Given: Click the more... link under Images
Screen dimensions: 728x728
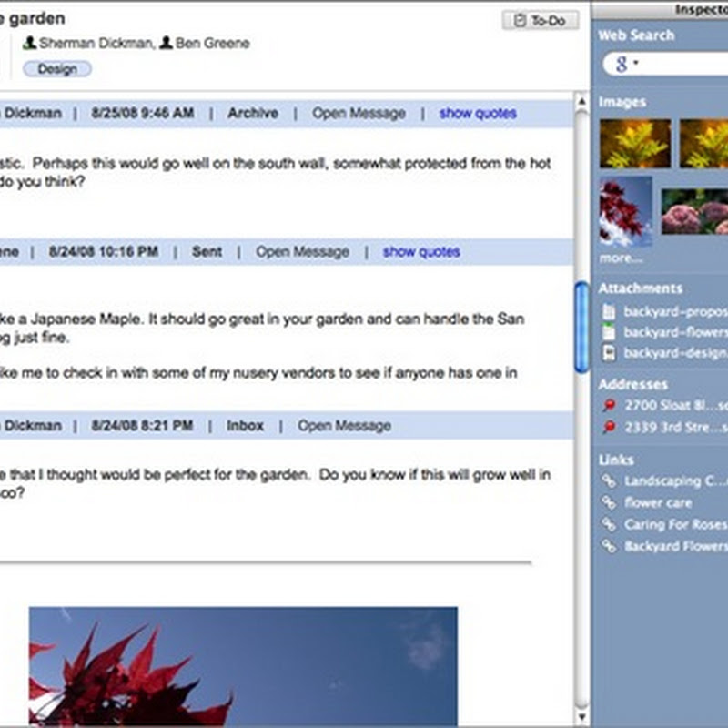Looking at the screenshot, I should pyautogui.click(x=621, y=258).
